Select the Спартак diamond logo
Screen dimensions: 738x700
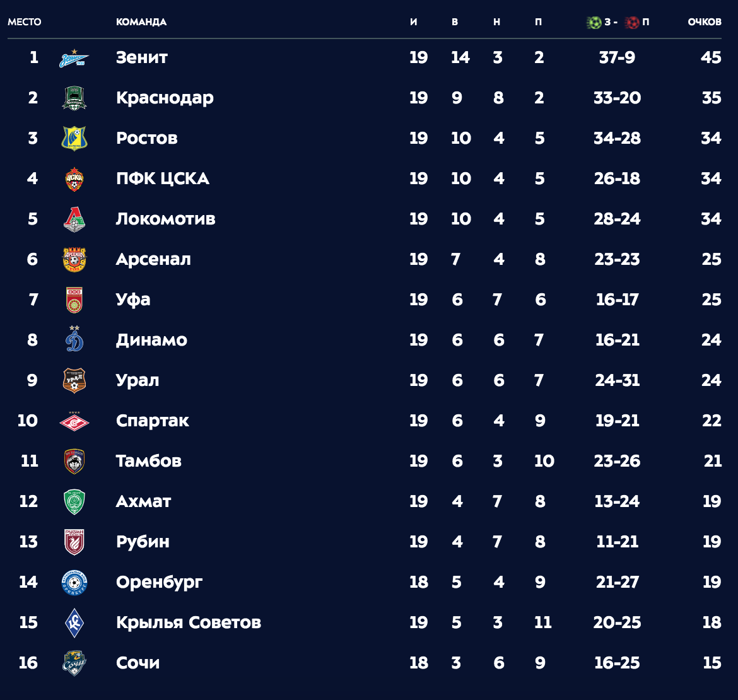pos(74,421)
